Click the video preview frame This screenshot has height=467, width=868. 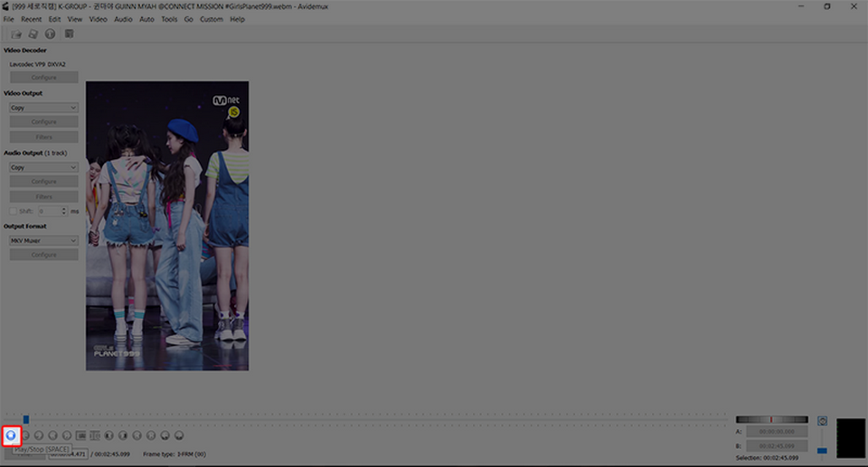coord(167,226)
